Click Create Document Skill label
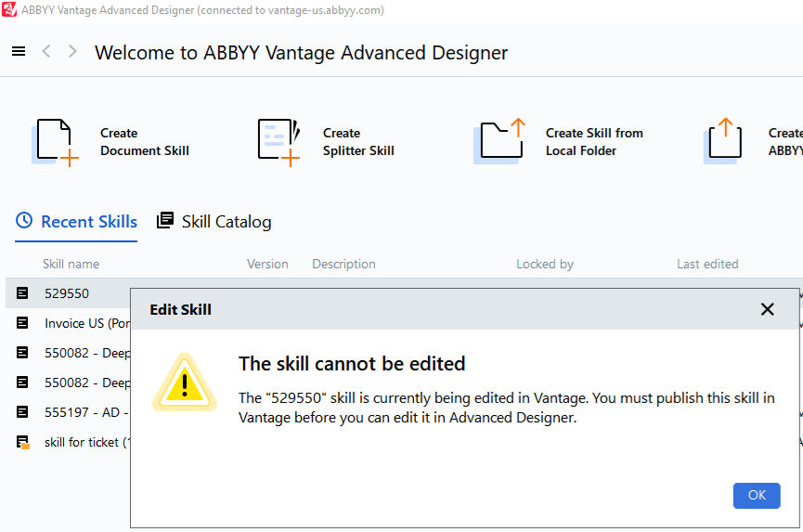803x532 pixels. point(145,142)
